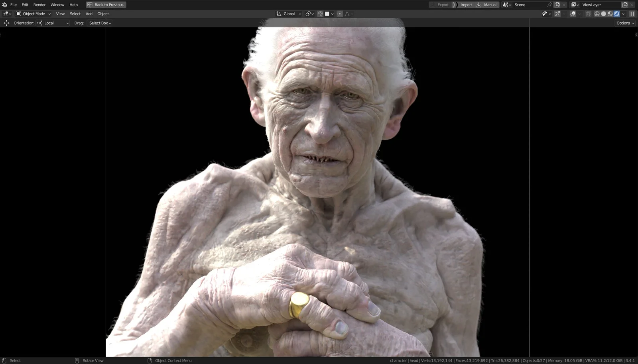Click the Back to Previous button
This screenshot has height=364, width=638.
tap(106, 5)
